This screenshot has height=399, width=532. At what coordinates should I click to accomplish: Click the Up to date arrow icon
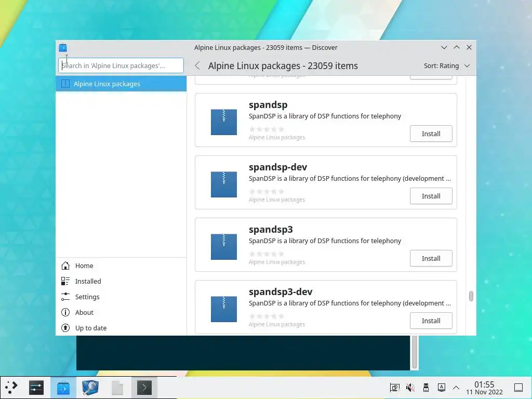tap(65, 328)
